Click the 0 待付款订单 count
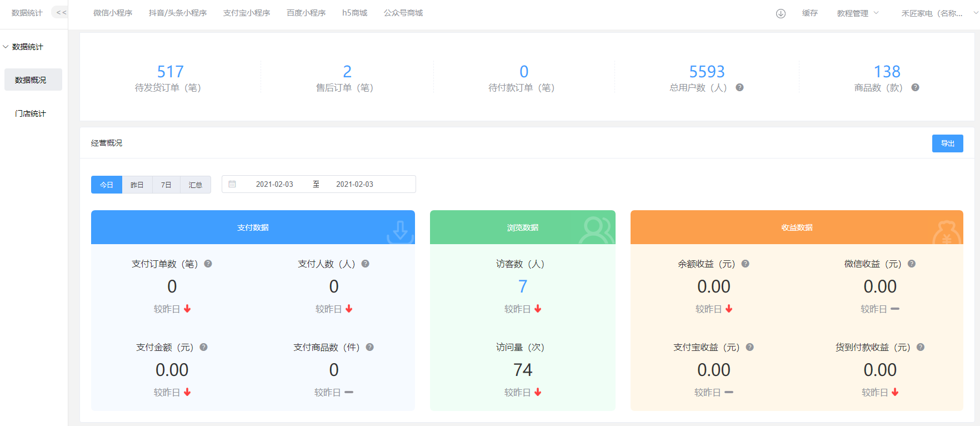The height and width of the screenshot is (426, 980). [x=524, y=72]
